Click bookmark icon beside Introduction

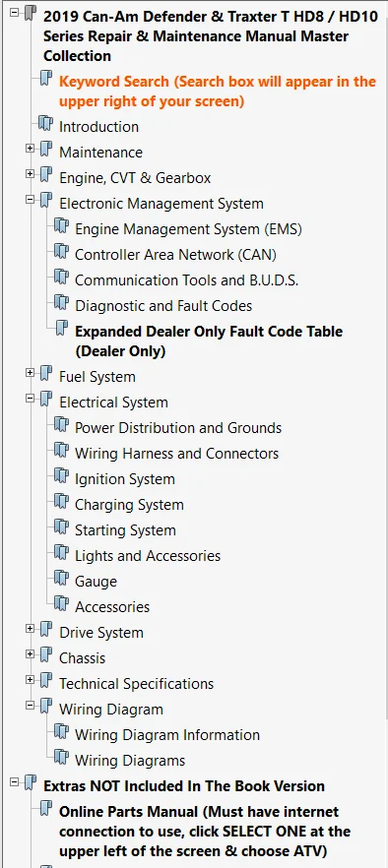click(x=46, y=124)
